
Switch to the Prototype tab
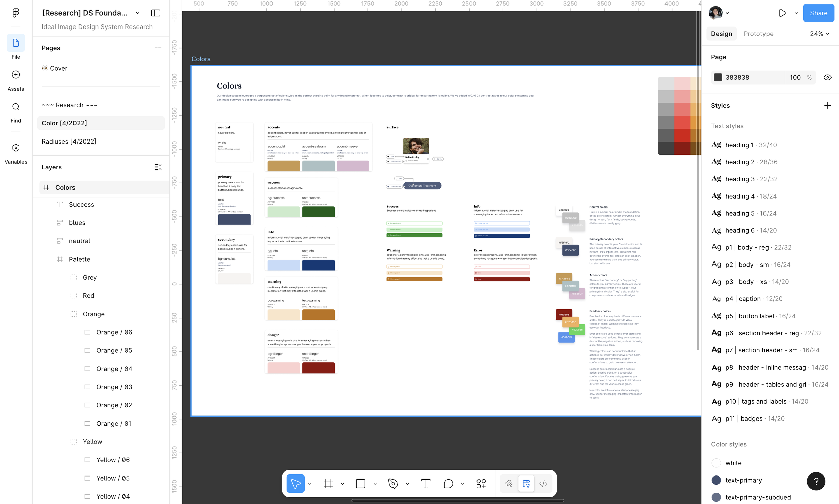(758, 34)
